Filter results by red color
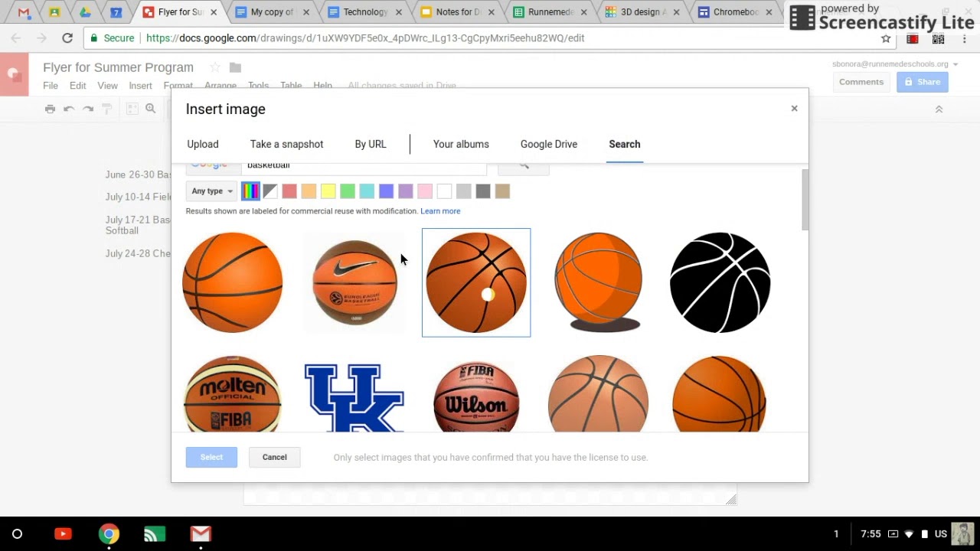Screen dimensions: 980x551 tap(289, 191)
